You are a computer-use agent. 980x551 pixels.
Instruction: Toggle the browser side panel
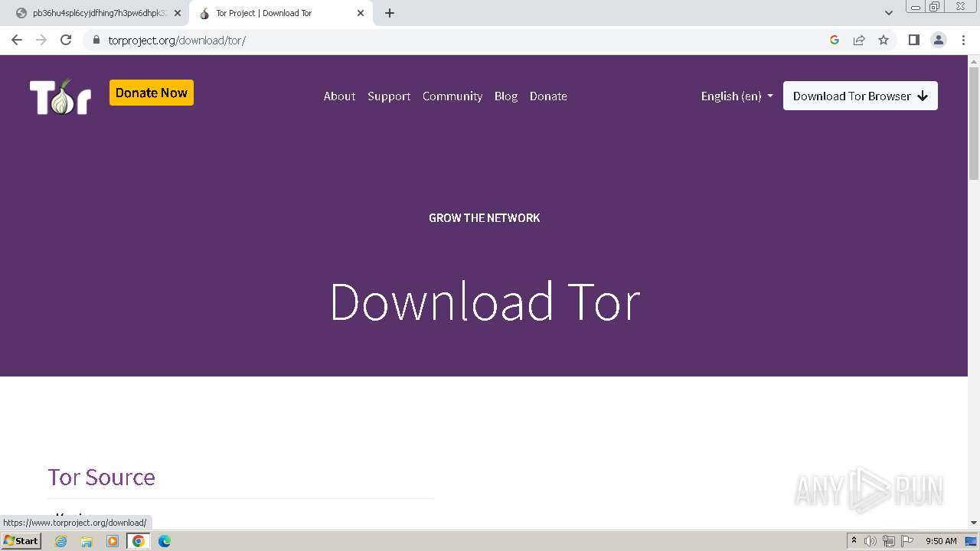pyautogui.click(x=914, y=40)
